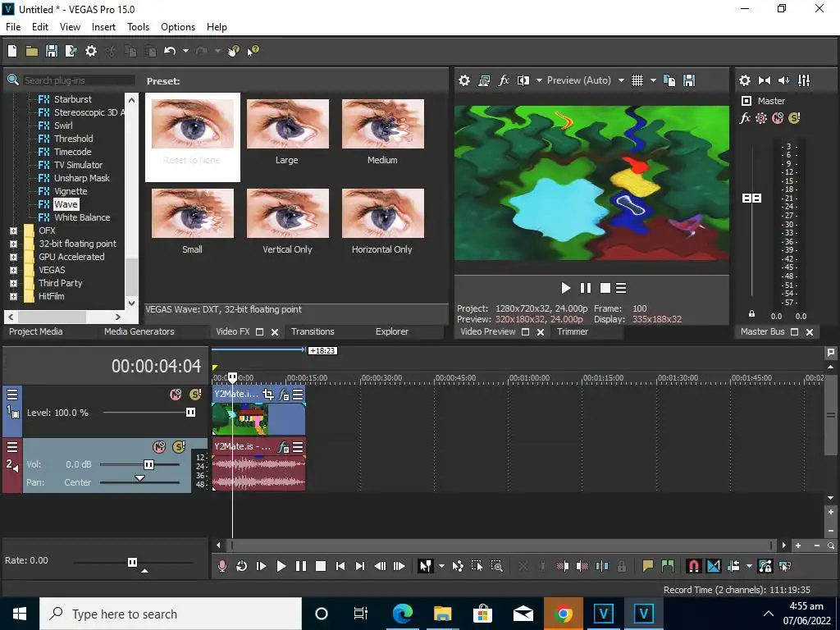
Task: Insert a marker with the flag icon
Action: (x=648, y=566)
